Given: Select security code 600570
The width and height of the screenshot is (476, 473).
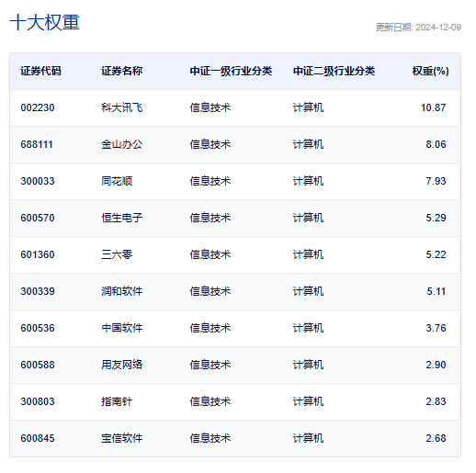Looking at the screenshot, I should pyautogui.click(x=38, y=218).
